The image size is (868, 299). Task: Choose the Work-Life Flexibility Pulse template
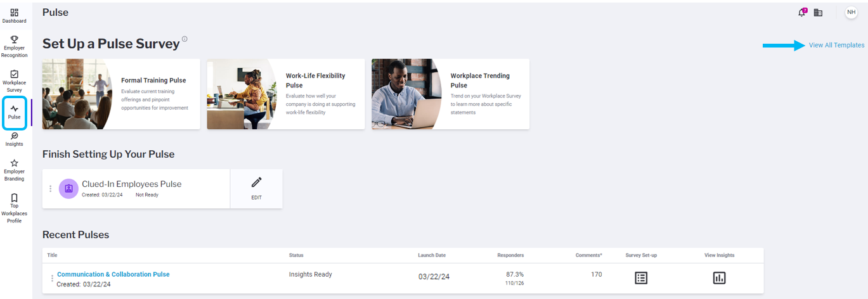[286, 94]
